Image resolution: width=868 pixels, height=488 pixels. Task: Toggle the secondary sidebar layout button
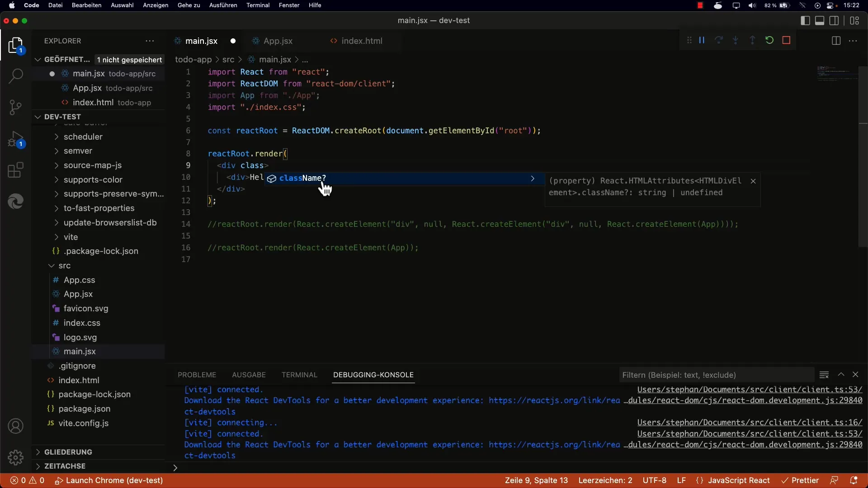(x=834, y=20)
